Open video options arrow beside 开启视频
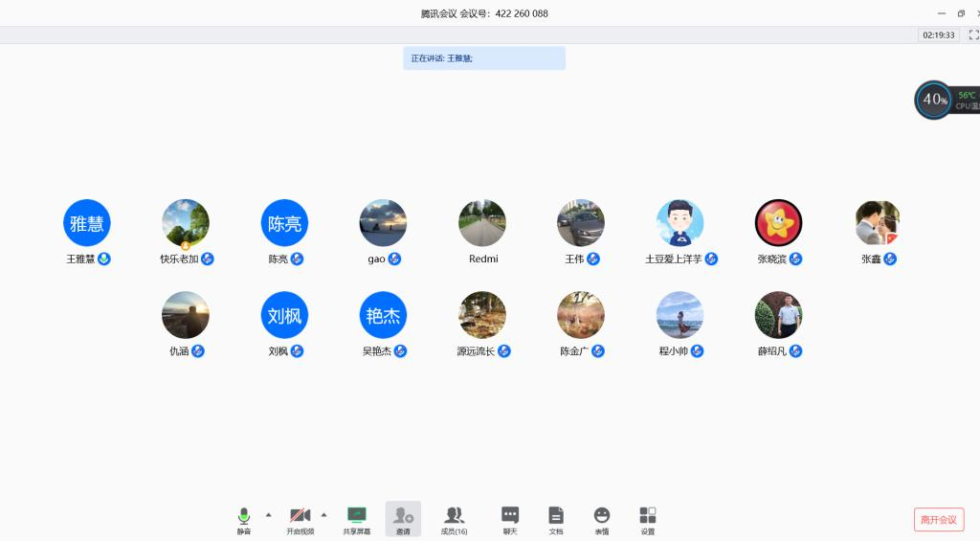 [323, 514]
